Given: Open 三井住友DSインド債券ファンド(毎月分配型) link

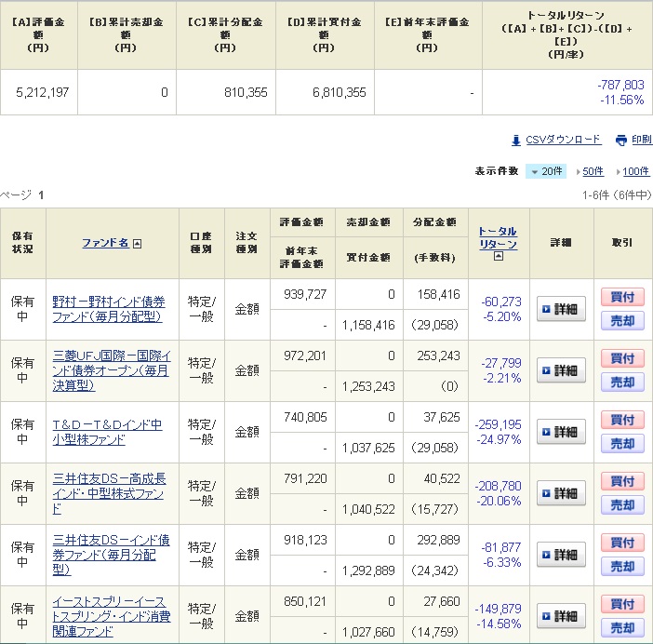Looking at the screenshot, I should click(x=111, y=555).
